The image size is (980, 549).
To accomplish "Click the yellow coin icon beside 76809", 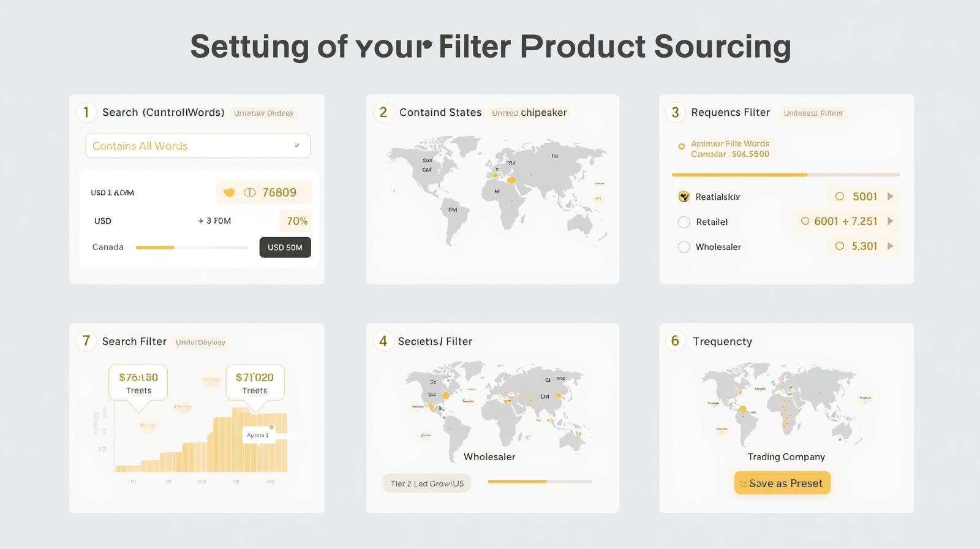I will pos(229,192).
